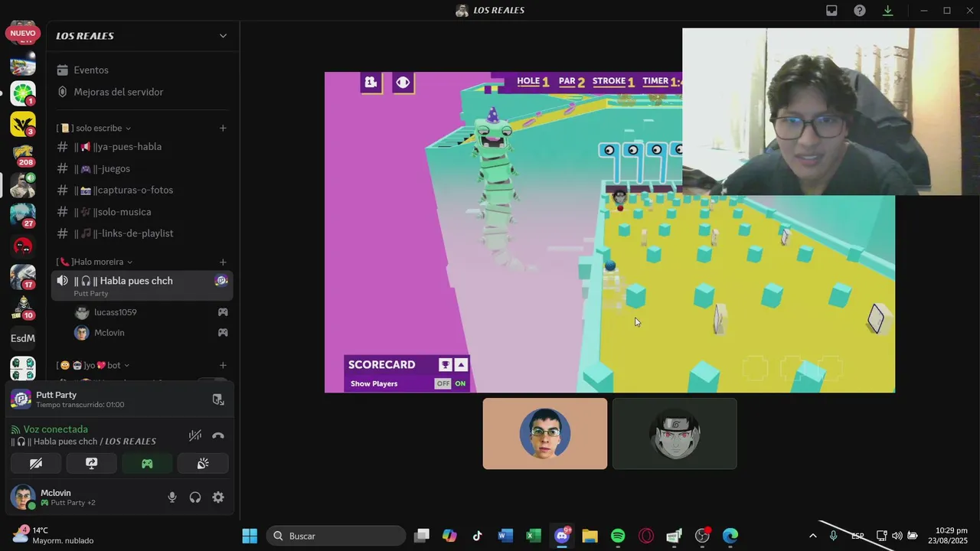Open user settings gear

pyautogui.click(x=218, y=497)
